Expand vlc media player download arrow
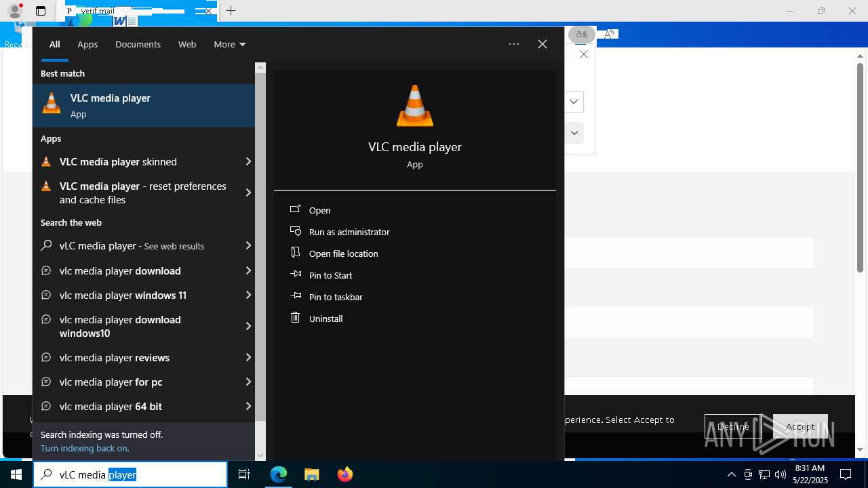 [x=248, y=271]
